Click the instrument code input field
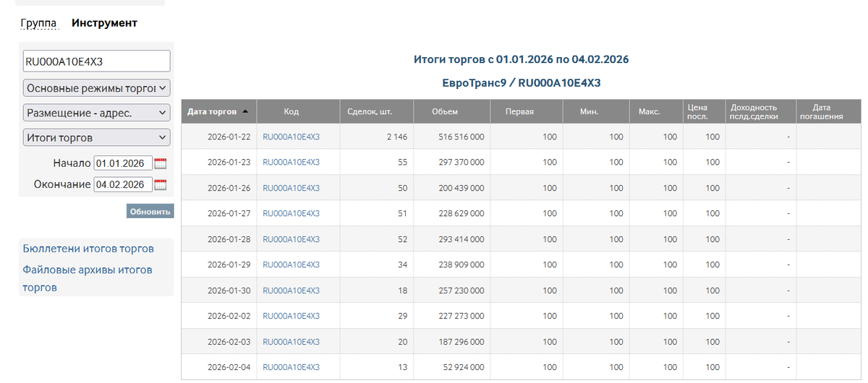The height and width of the screenshot is (383, 868). (x=96, y=61)
